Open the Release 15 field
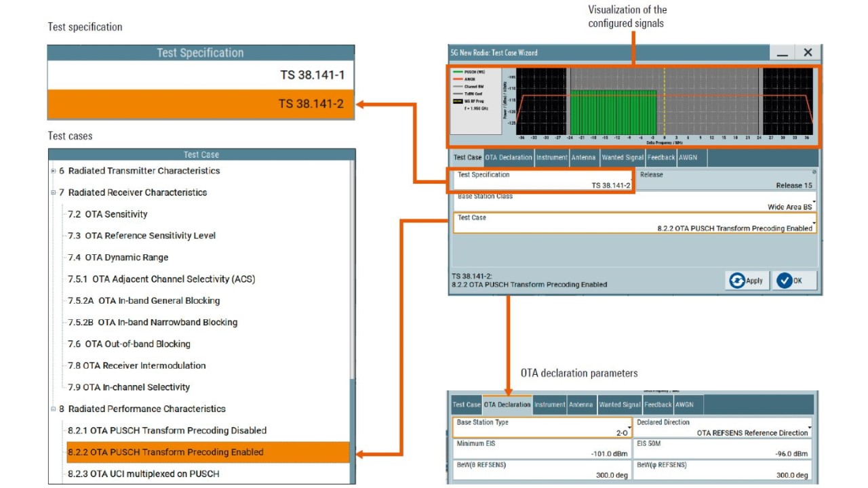This screenshot has height=488, width=868. [726, 180]
